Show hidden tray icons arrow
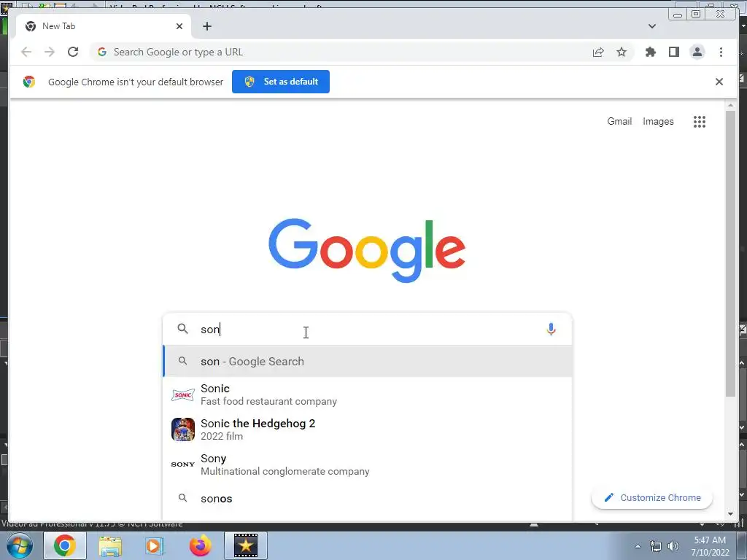747x560 pixels. coord(638,546)
